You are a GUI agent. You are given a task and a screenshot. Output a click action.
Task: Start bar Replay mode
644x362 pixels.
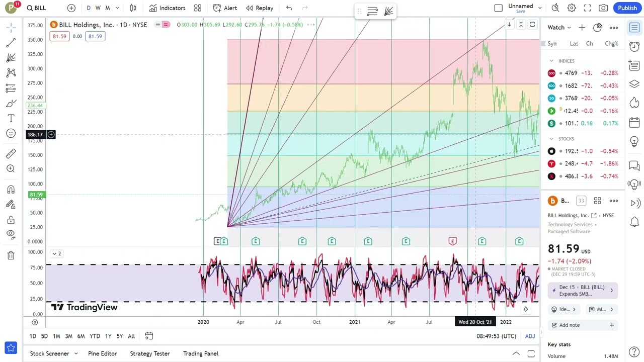(260, 8)
